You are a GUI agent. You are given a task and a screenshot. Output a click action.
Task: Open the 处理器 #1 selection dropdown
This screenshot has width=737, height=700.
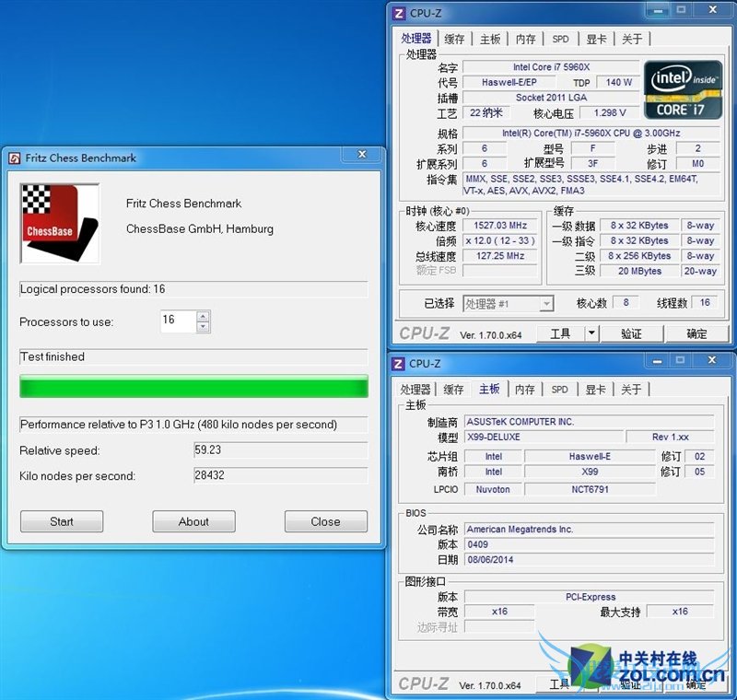point(545,303)
